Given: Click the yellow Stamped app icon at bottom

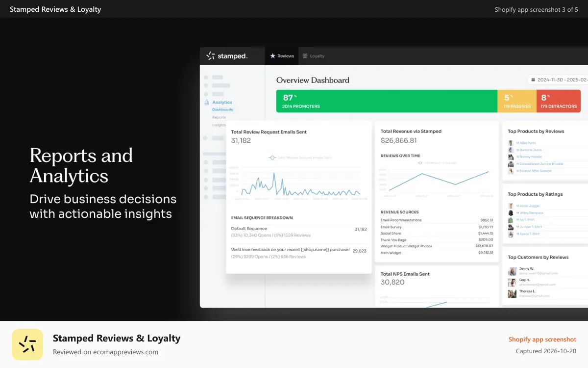Looking at the screenshot, I should [27, 344].
